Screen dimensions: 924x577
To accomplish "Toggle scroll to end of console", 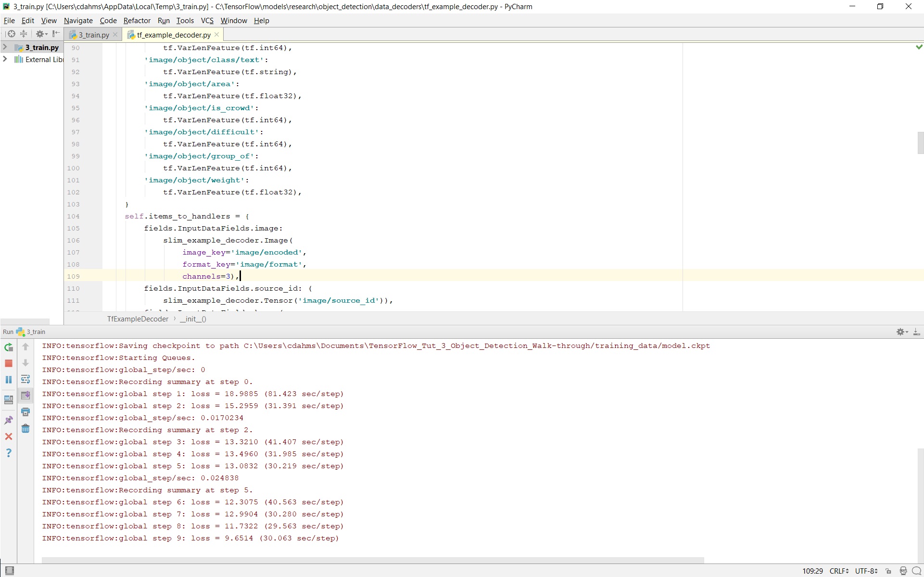I will (25, 396).
